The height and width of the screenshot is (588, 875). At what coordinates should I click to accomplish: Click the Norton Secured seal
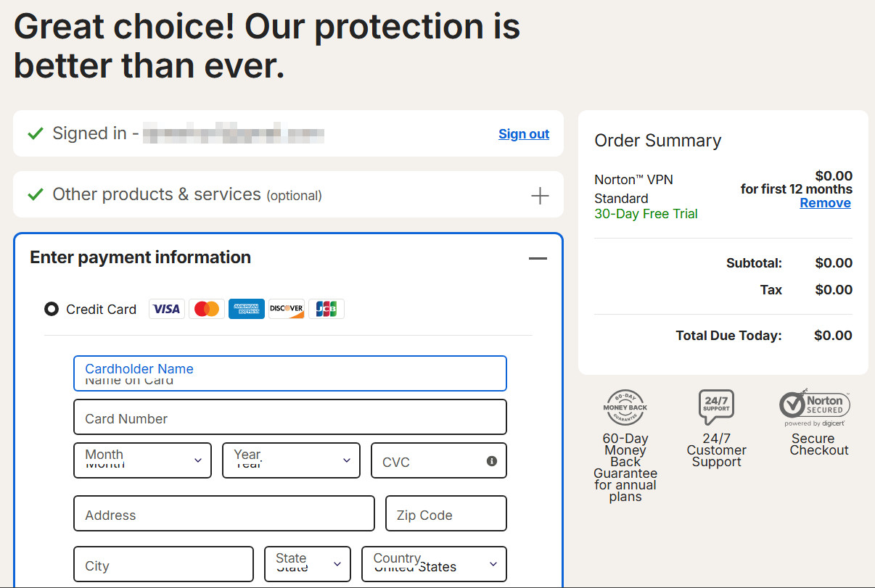[815, 407]
